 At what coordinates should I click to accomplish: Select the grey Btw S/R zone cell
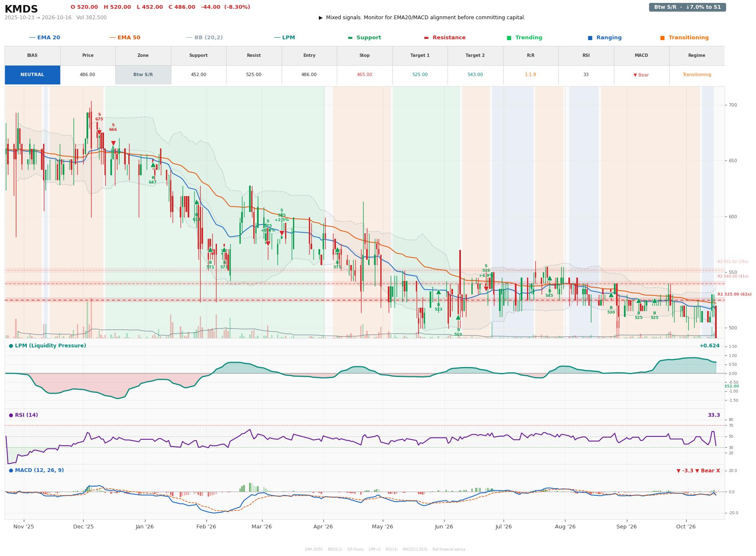[143, 75]
